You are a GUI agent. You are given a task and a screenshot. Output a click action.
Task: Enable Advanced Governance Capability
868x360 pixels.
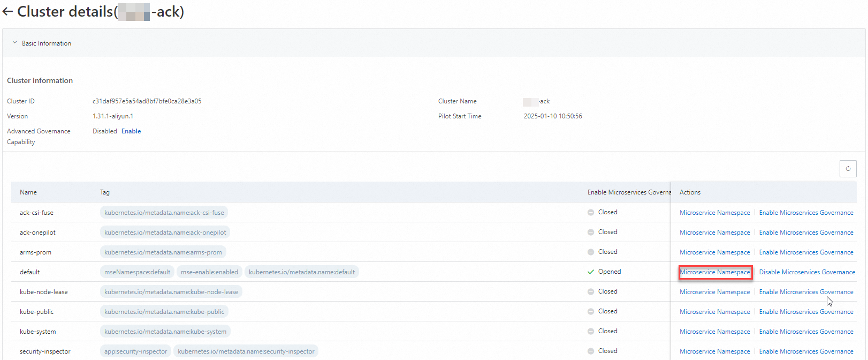tap(131, 131)
